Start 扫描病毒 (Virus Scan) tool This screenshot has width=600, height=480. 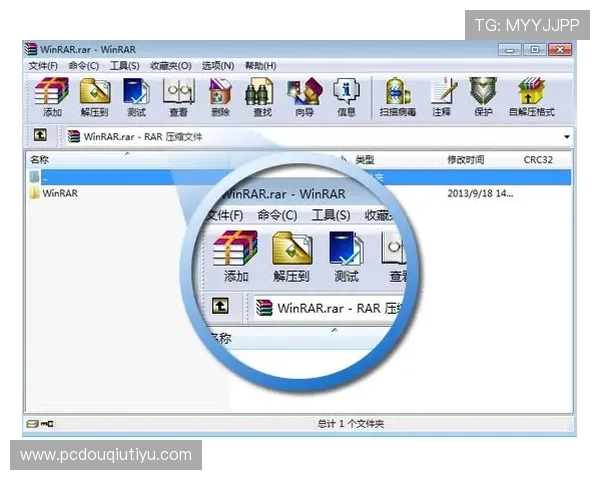click(398, 95)
